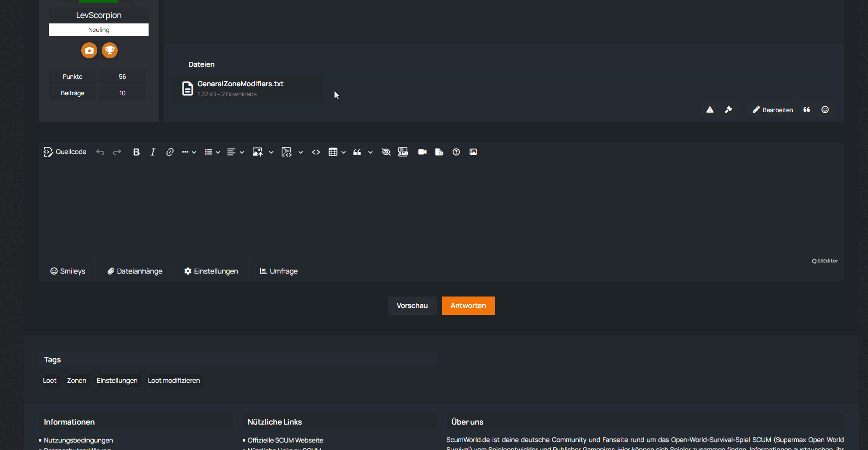Toggle bold formatting in the editor
The height and width of the screenshot is (450, 868).
click(136, 152)
